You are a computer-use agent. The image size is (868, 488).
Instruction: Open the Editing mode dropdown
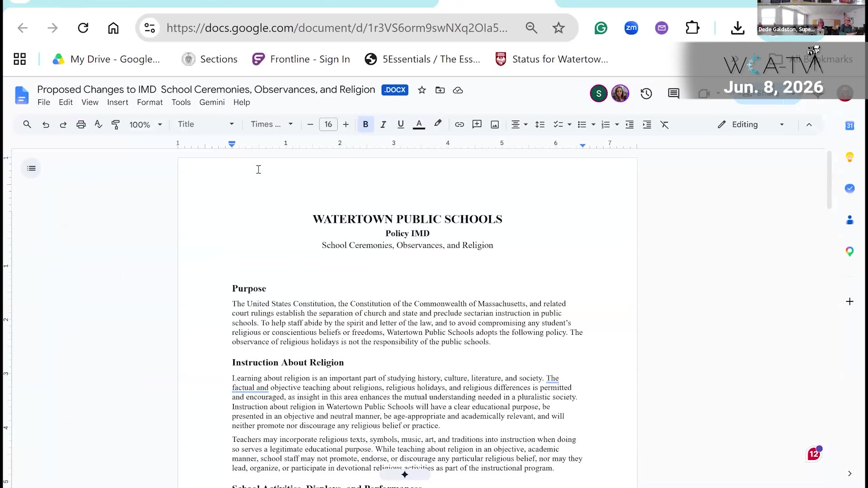751,124
